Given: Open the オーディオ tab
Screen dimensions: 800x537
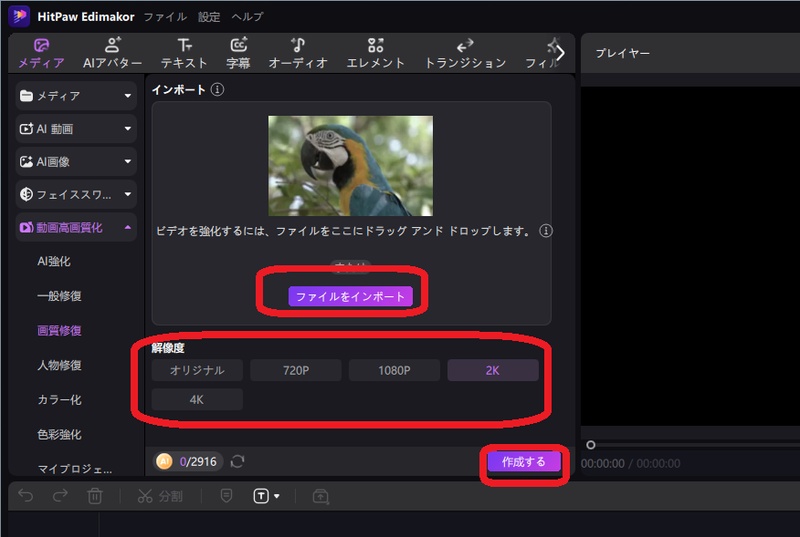Looking at the screenshot, I should [x=298, y=54].
